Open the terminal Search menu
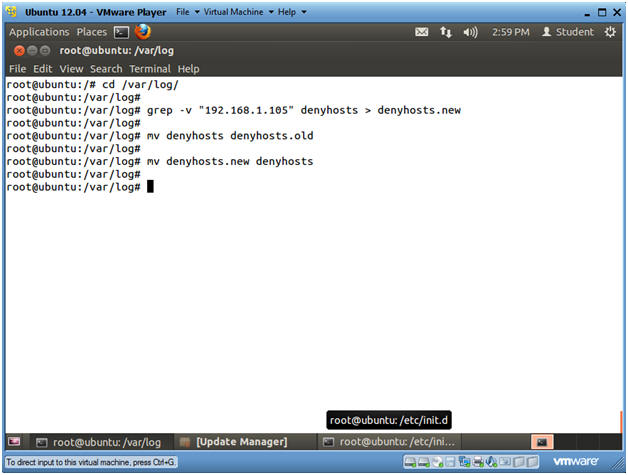 (x=106, y=69)
